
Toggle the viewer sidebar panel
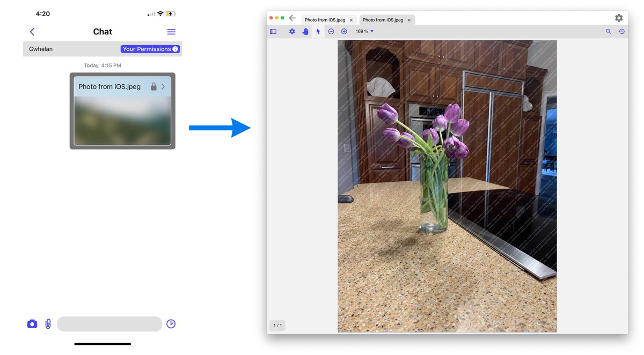(x=273, y=32)
